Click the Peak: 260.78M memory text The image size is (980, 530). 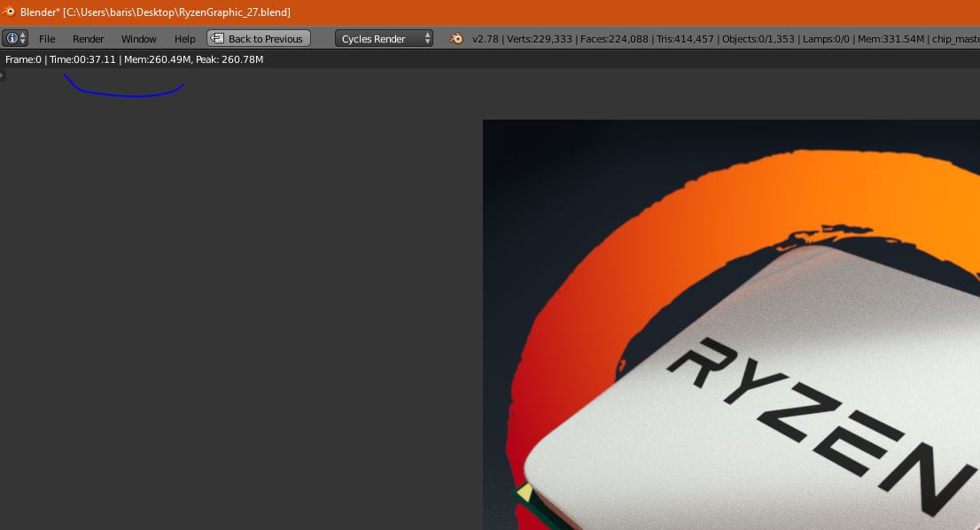coord(229,59)
